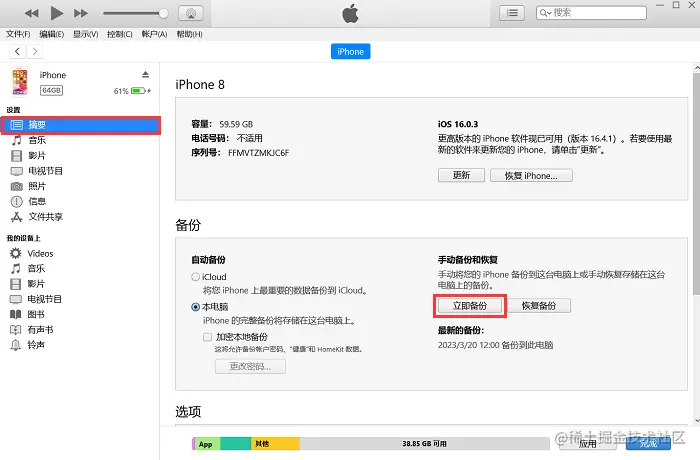
Task: Go back with the left arrow
Action: click(17, 51)
